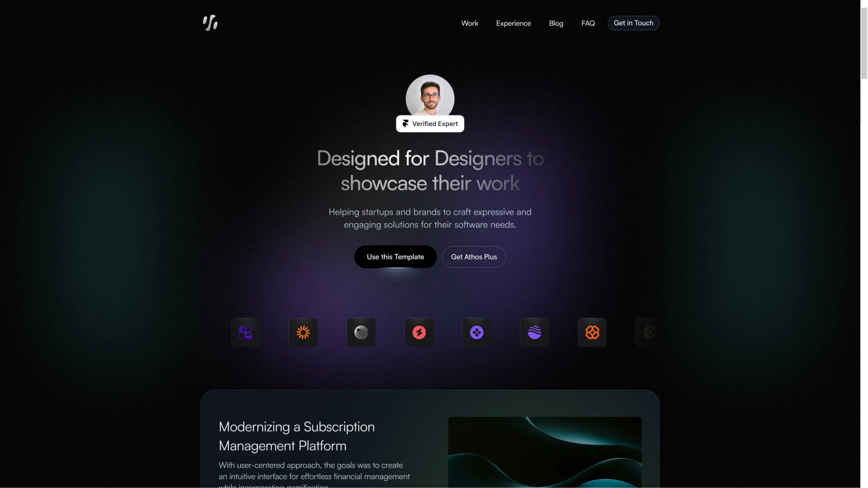868x488 pixels.
Task: Click the Blog tab in navigation
Action: 556,23
